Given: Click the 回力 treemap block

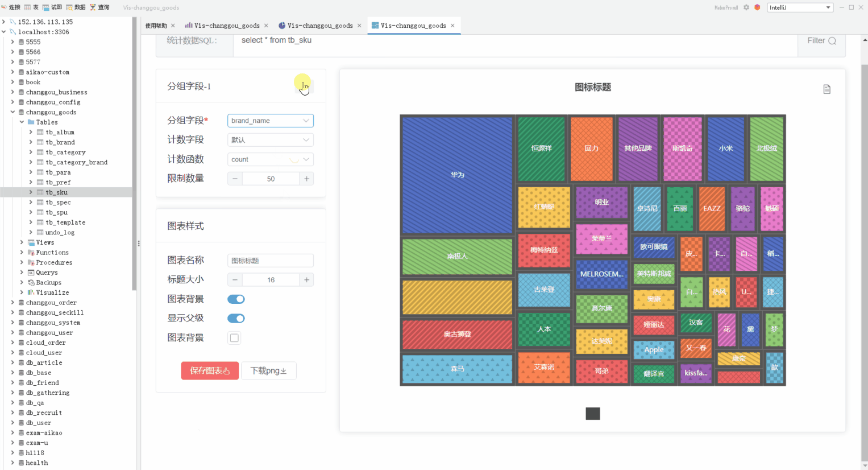Looking at the screenshot, I should pyautogui.click(x=592, y=149).
